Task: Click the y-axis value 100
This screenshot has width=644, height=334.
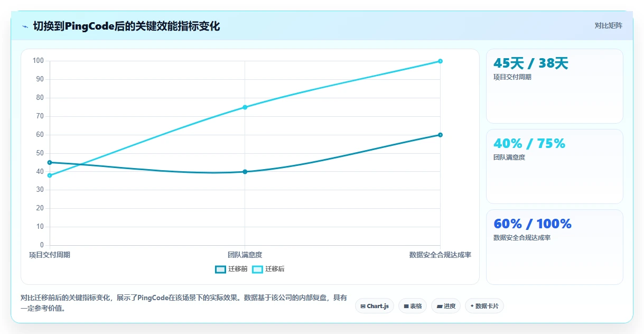Action: 38,61
